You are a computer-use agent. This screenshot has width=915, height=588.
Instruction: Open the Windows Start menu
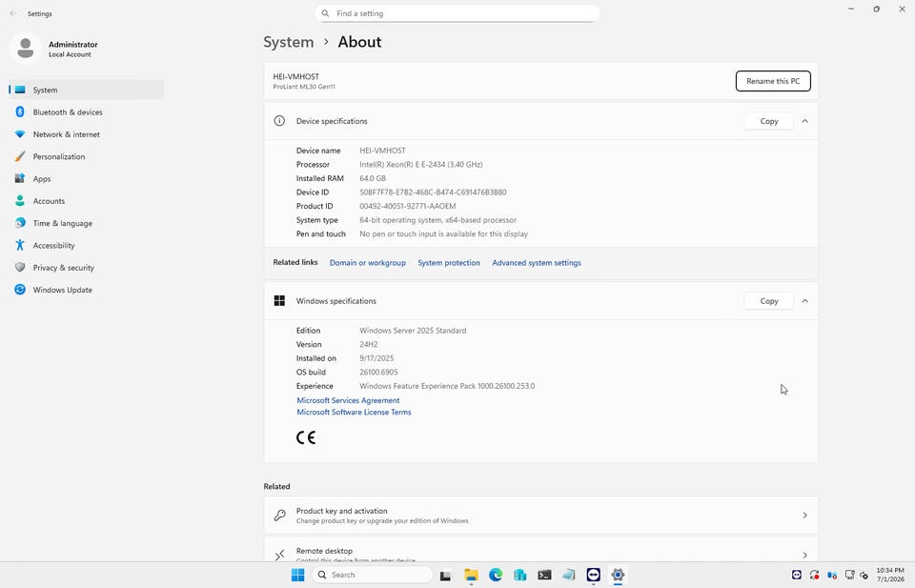tap(297, 576)
